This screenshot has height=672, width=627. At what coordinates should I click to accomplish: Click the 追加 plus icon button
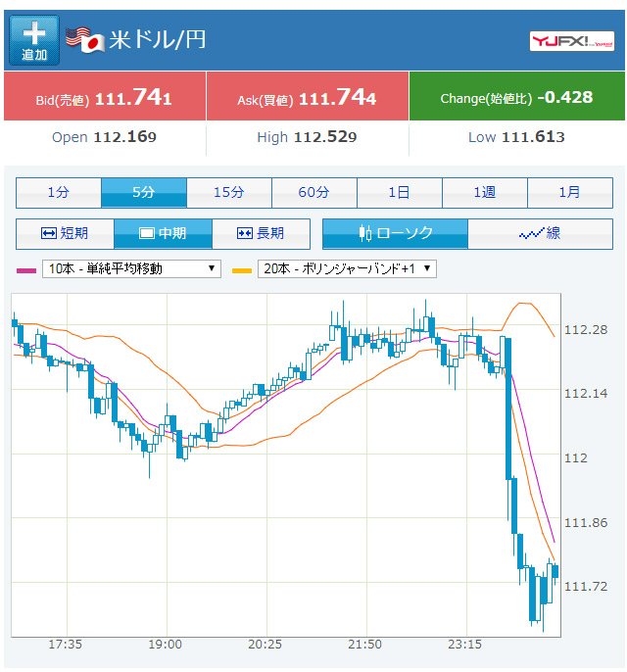(x=34, y=40)
